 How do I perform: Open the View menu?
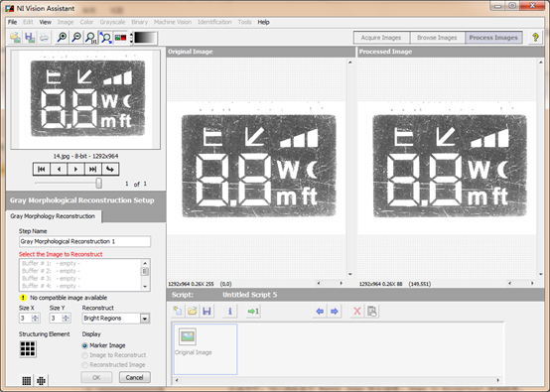tap(46, 22)
